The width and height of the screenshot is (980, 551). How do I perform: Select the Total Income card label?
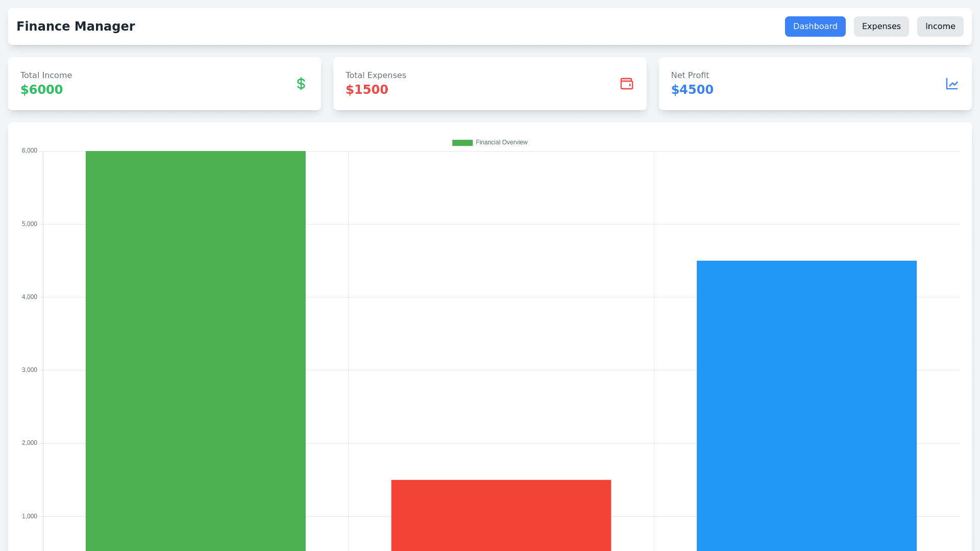pyautogui.click(x=46, y=76)
